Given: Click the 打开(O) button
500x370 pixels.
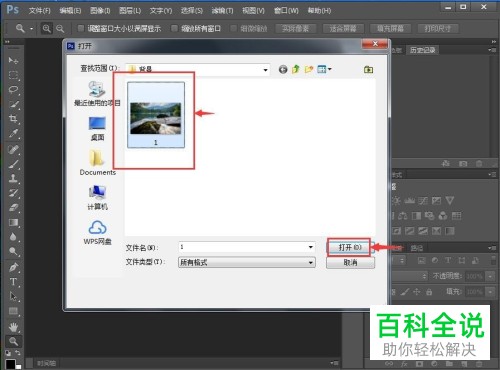Looking at the screenshot, I should coord(350,247).
